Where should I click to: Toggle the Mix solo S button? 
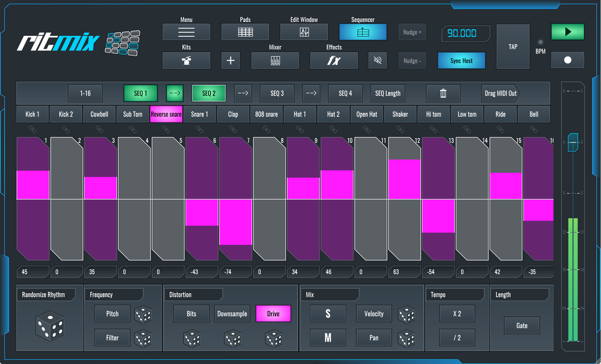click(328, 314)
